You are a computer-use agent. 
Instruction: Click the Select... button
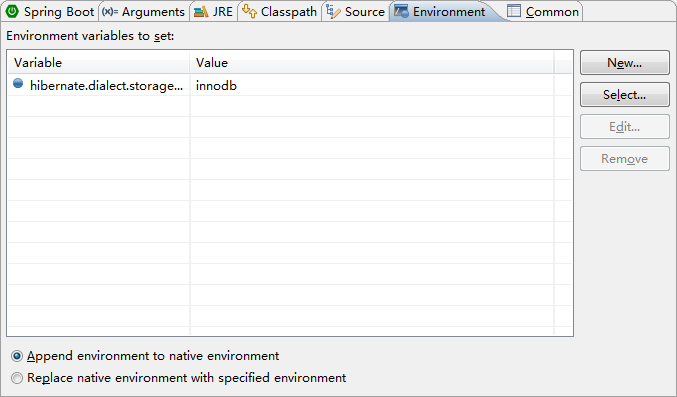pyautogui.click(x=625, y=95)
